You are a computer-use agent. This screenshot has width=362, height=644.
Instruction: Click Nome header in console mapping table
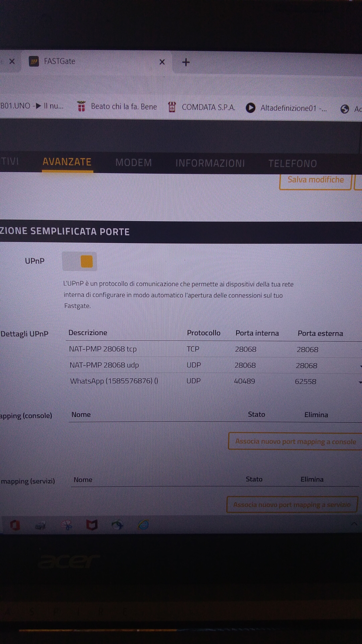(x=81, y=415)
